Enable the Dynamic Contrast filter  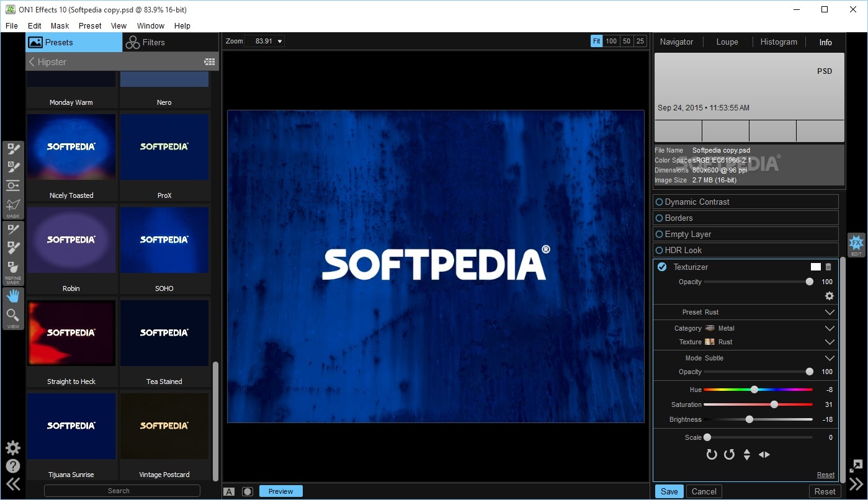point(660,202)
